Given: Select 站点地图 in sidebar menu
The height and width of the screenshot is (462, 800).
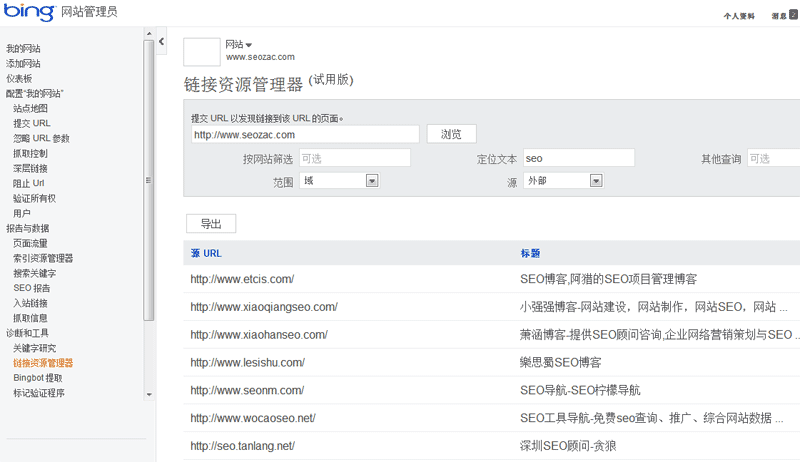Looking at the screenshot, I should click(x=30, y=108).
